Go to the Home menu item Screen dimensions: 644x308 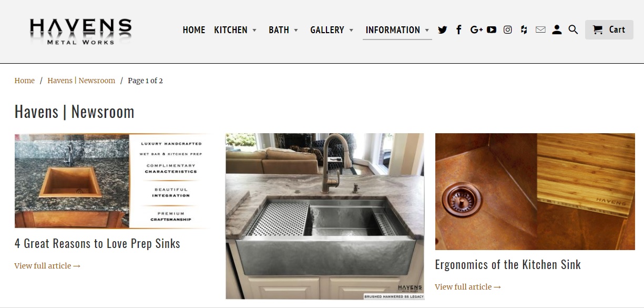pyautogui.click(x=194, y=30)
